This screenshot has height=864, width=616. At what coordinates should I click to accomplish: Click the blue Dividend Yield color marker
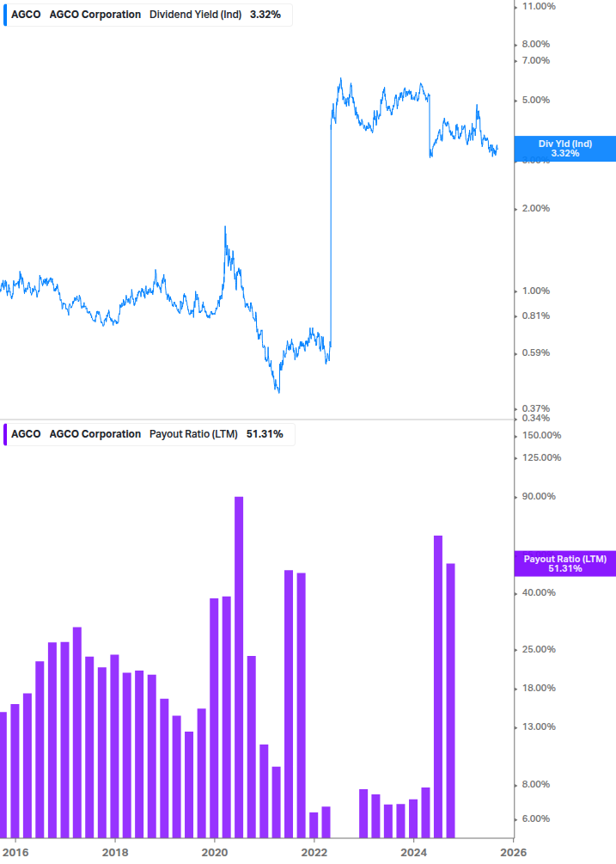click(x=5, y=15)
